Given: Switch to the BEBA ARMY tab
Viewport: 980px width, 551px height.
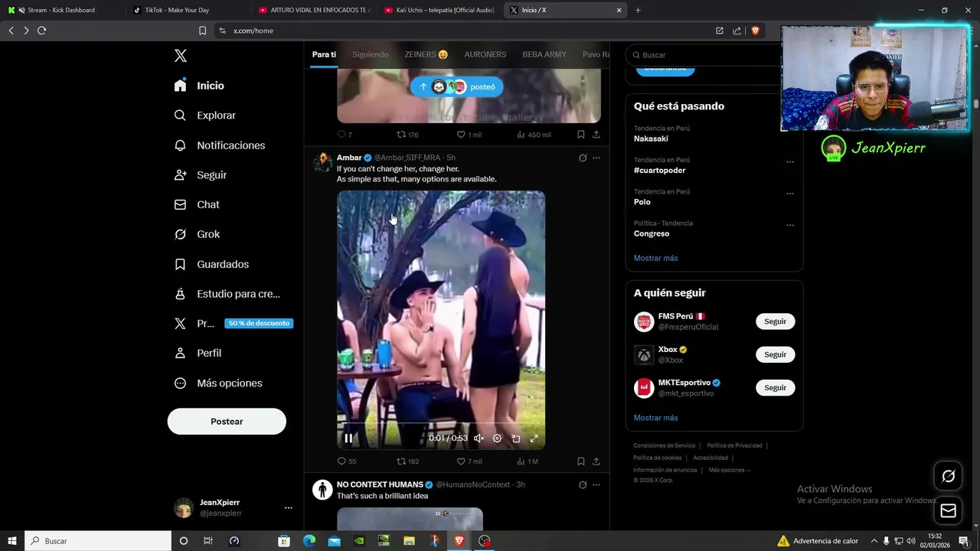Looking at the screenshot, I should click(x=544, y=55).
